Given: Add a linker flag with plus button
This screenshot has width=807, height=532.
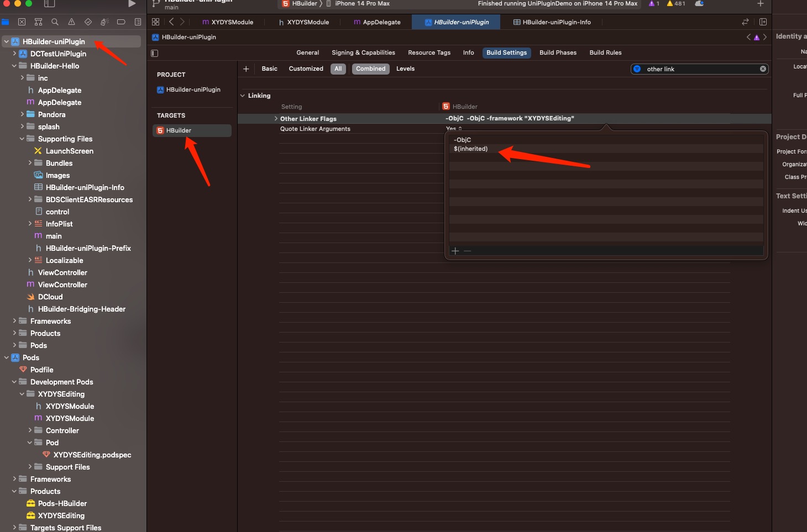Looking at the screenshot, I should tap(455, 251).
